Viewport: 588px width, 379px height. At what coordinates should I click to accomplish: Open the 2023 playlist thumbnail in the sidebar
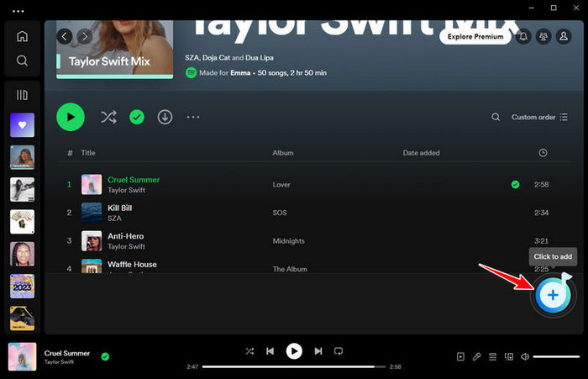22,286
